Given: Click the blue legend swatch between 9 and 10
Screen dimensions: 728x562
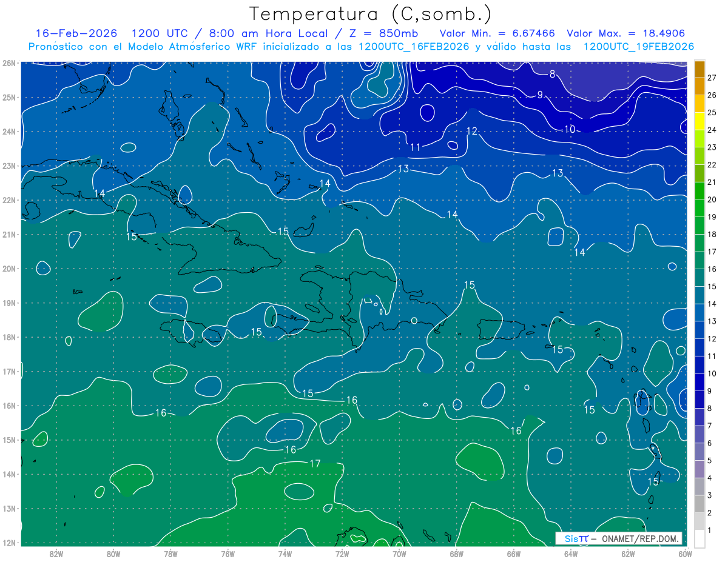Looking at the screenshot, I should pos(700,383).
